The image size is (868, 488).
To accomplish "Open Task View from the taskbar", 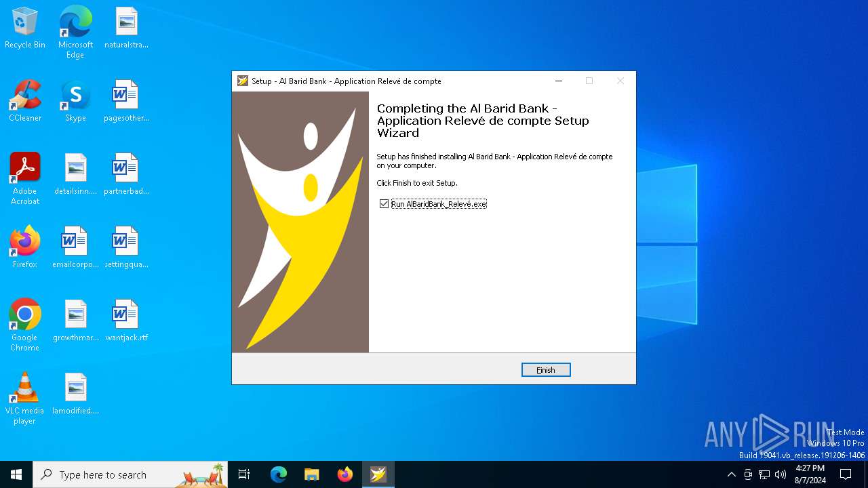I will click(x=244, y=474).
